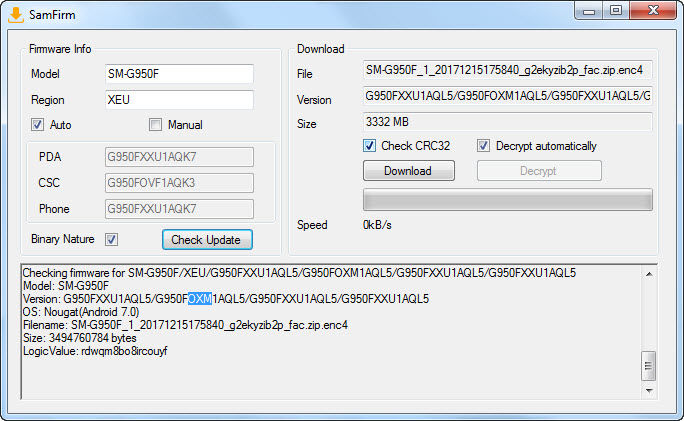Click the Download button

[409, 171]
